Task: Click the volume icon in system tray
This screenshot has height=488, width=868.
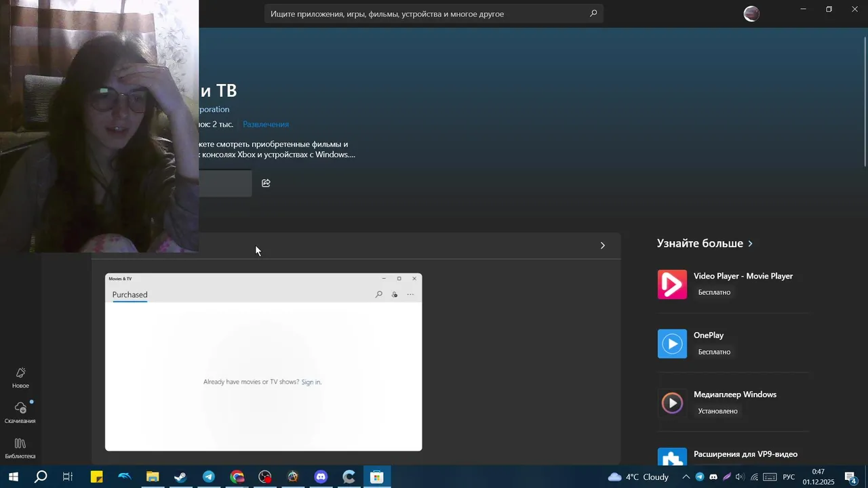Action: pos(740,477)
